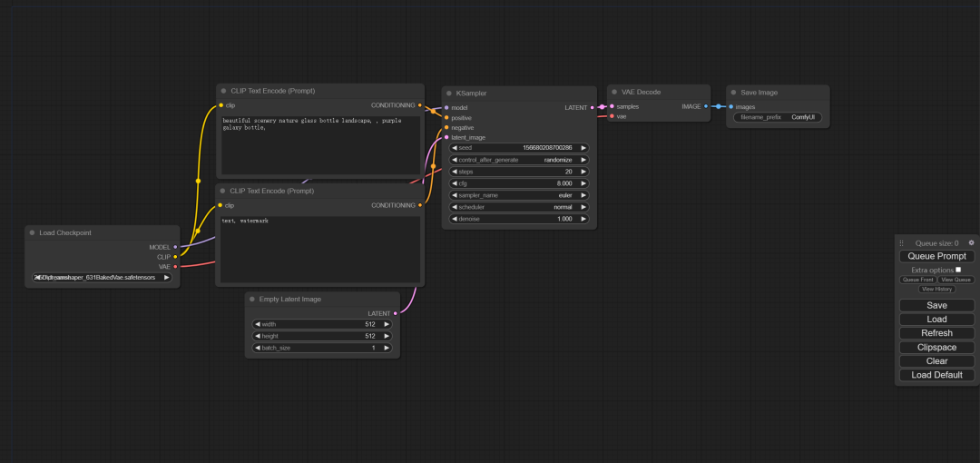Open the scheduler normal dropdown
Viewport: 980px width, 463px height.
[519, 207]
